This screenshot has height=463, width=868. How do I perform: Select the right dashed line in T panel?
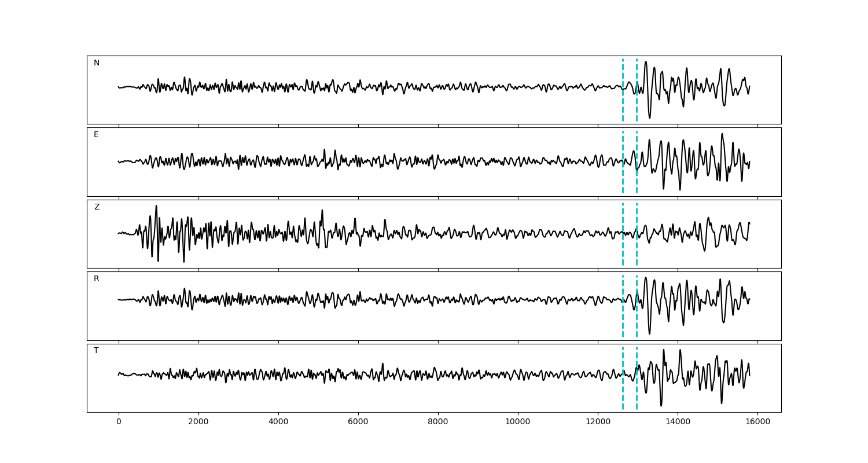[x=637, y=394]
